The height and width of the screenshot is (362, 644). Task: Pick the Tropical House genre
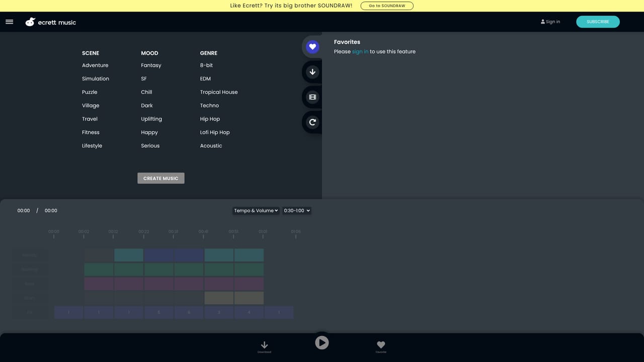pyautogui.click(x=219, y=92)
